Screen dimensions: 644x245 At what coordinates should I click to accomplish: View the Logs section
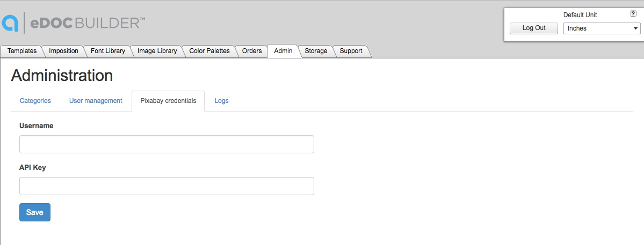click(221, 101)
